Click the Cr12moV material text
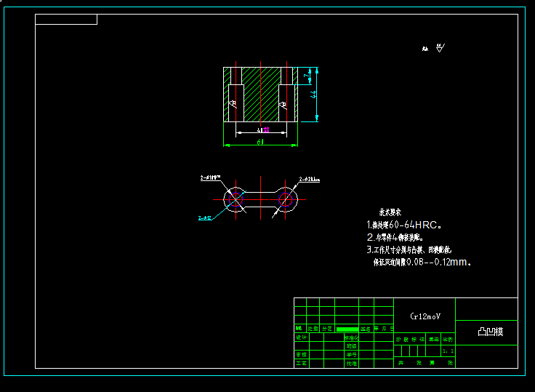Viewport: 535px width, 392px height. 425,316
